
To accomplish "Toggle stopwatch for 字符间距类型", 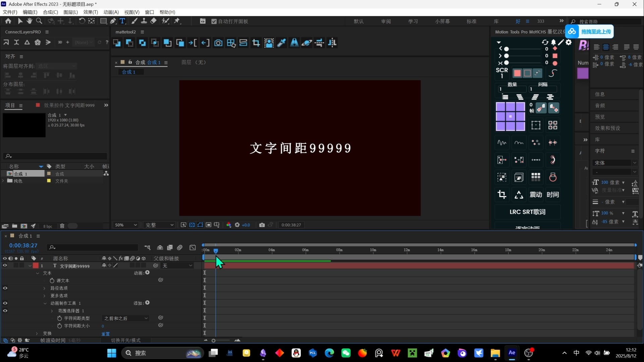I will pyautogui.click(x=59, y=318).
